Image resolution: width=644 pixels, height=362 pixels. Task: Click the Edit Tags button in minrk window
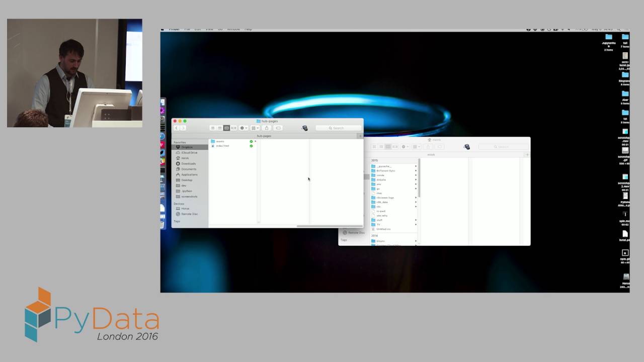[440, 147]
